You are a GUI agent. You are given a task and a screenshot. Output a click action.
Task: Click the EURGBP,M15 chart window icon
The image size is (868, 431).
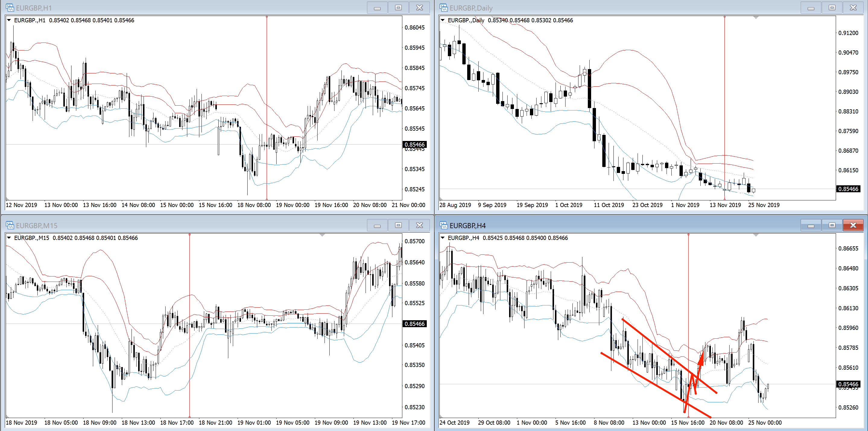[x=10, y=225]
